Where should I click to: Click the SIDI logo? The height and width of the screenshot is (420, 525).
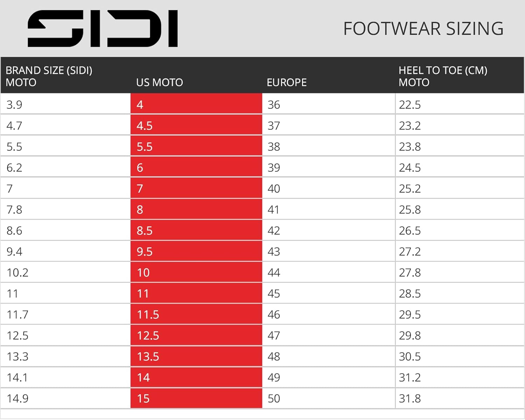click(x=103, y=29)
